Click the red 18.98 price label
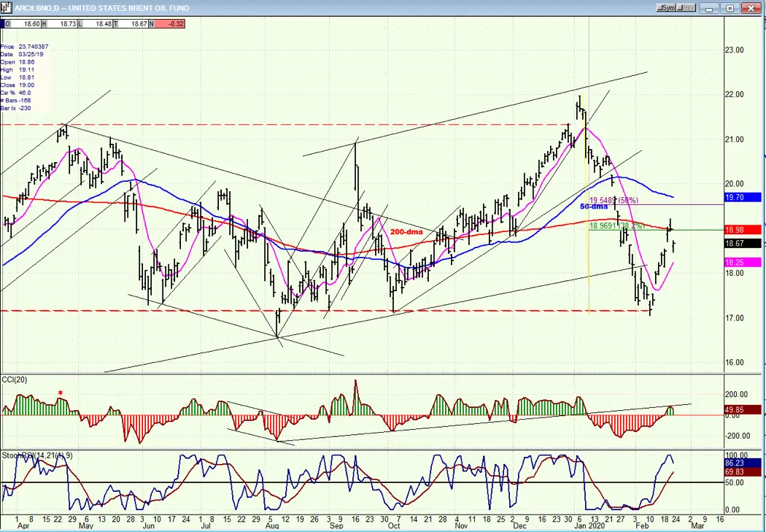The height and width of the screenshot is (532, 766). coord(742,230)
